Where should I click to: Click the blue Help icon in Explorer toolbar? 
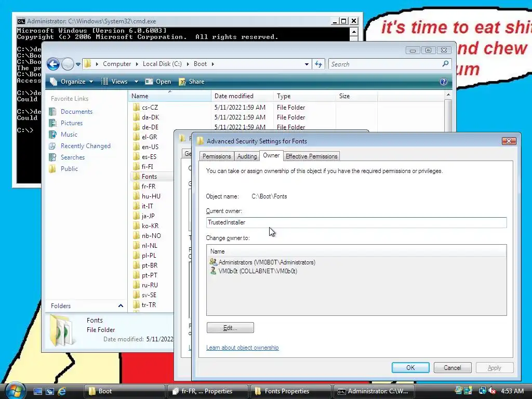click(x=443, y=82)
